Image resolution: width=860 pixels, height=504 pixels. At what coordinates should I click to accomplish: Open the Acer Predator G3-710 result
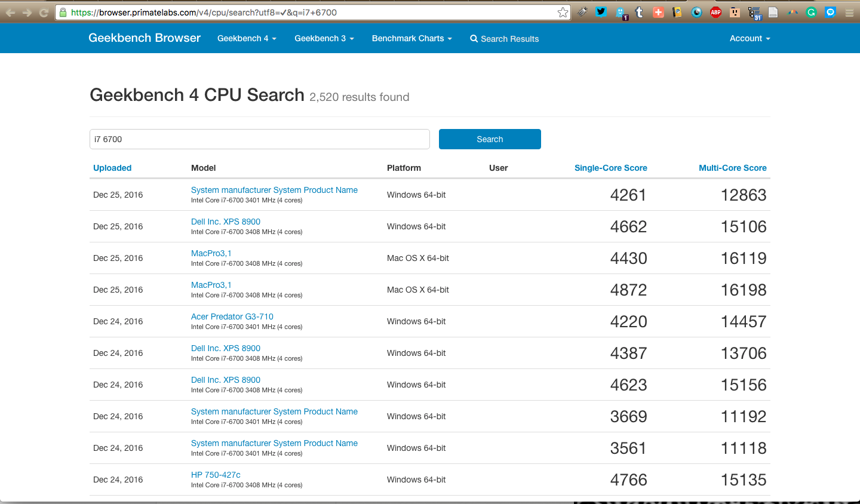click(232, 316)
